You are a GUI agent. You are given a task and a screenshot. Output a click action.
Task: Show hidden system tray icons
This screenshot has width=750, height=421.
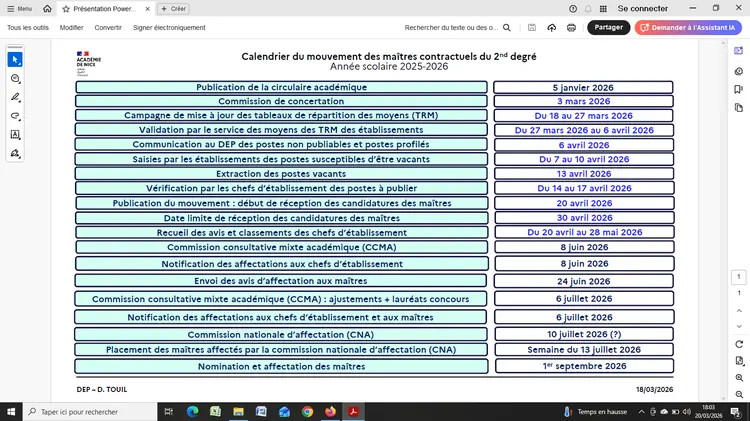pyautogui.click(x=641, y=411)
